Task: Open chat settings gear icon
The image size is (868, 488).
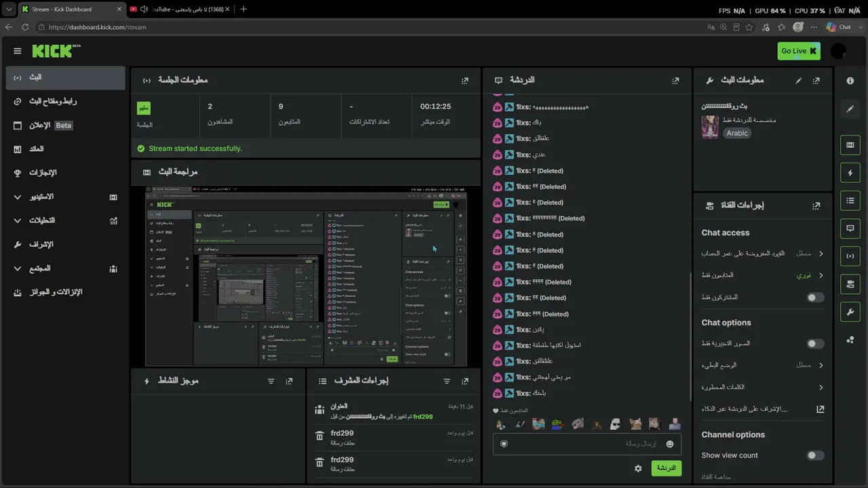Action: (x=638, y=468)
